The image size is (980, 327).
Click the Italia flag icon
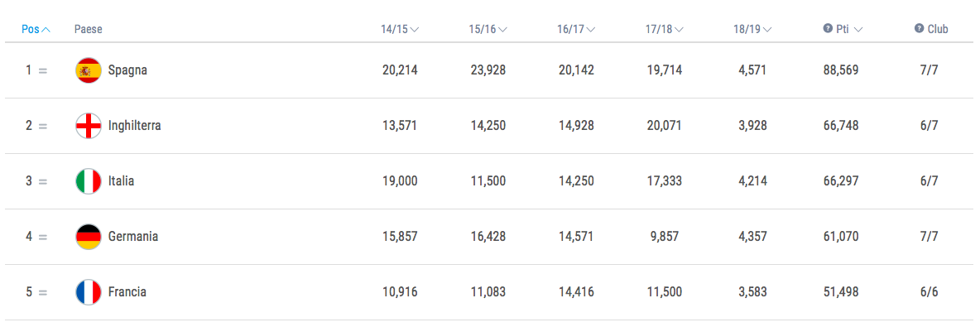point(88,181)
